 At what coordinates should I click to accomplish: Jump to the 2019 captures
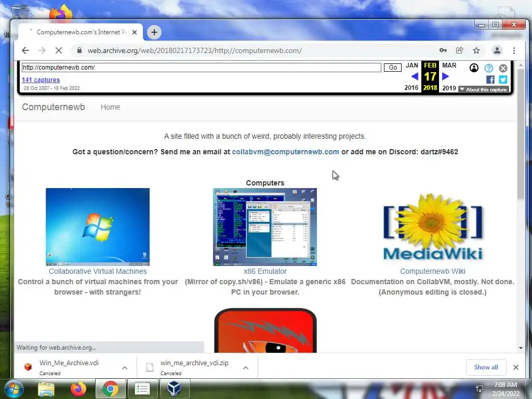(x=449, y=88)
